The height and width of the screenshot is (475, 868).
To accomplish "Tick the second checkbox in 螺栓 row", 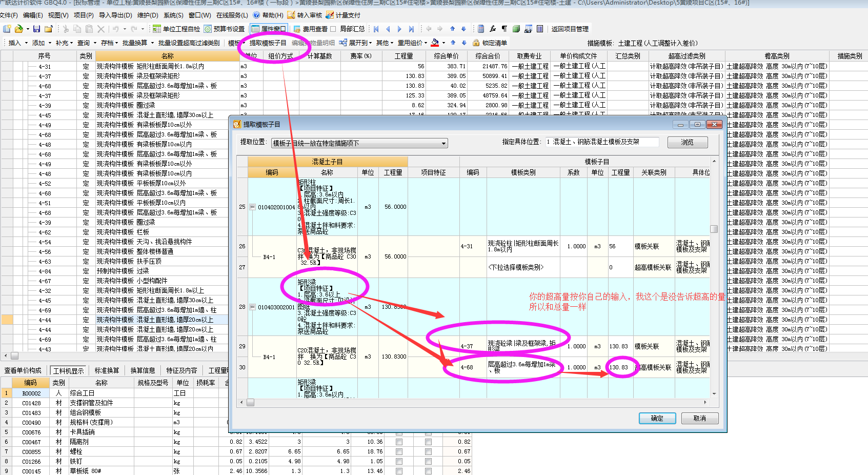I will click(x=428, y=451).
